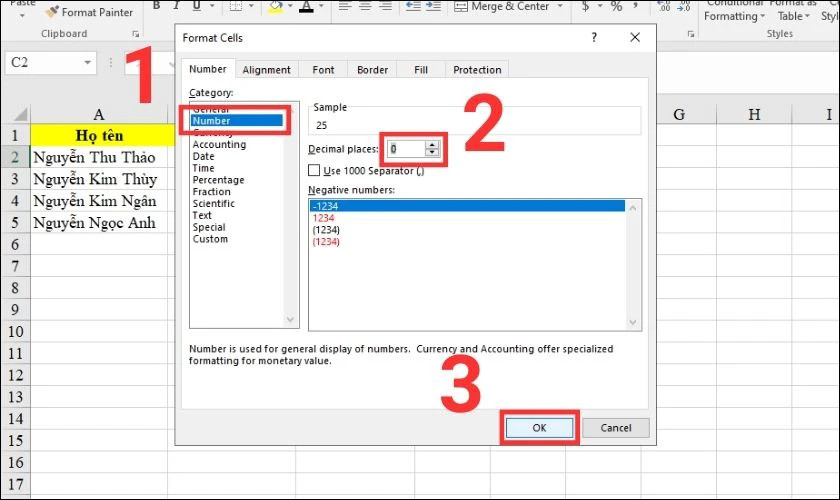Open Number group dialog launcher
Screen dimensions: 840x500
tap(691, 34)
